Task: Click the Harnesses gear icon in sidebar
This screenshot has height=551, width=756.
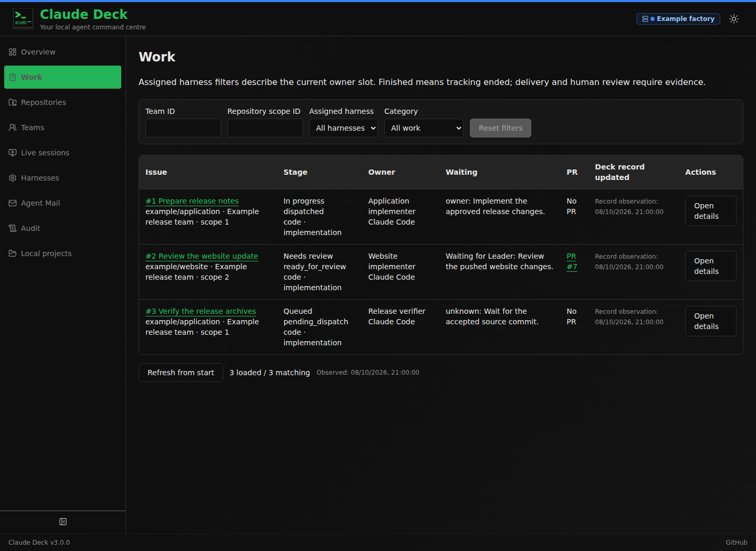Action: click(13, 178)
